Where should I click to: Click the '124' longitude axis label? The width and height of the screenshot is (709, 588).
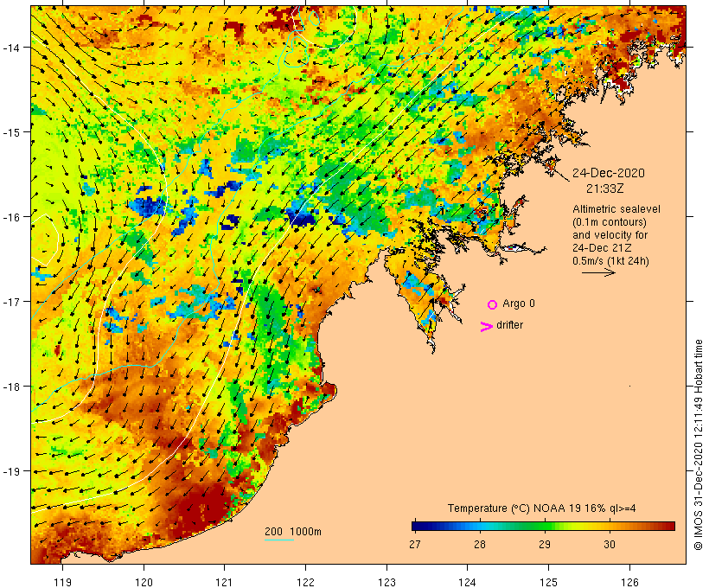pyautogui.click(x=468, y=582)
